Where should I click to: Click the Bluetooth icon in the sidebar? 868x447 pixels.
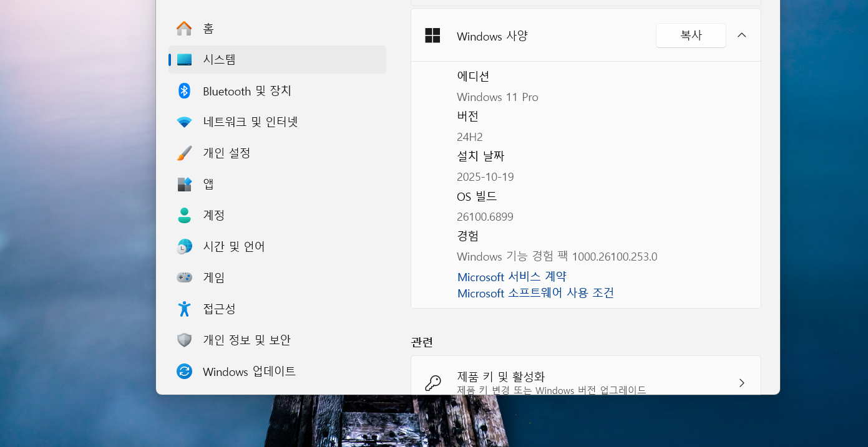184,91
